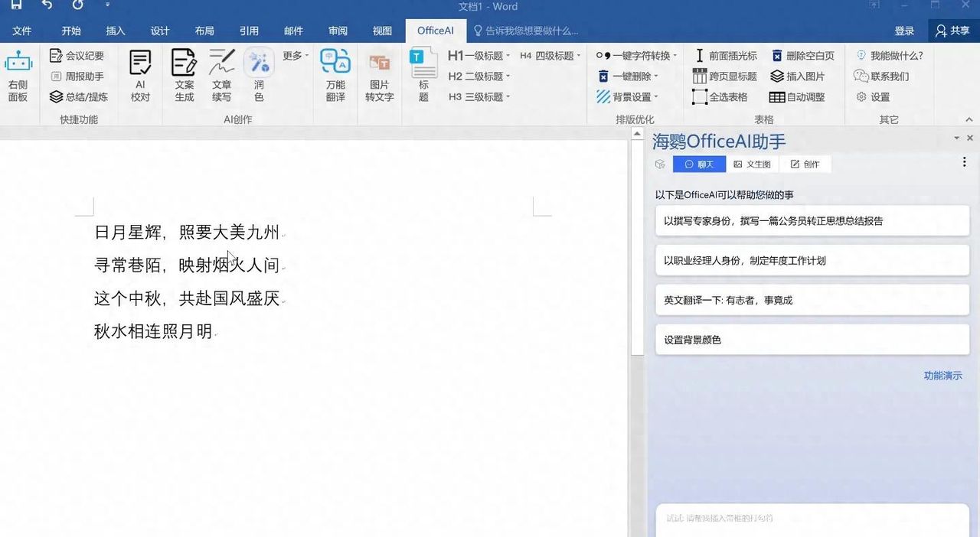
Task: Open the H3 三级标题 dropdown
Action: coord(479,97)
